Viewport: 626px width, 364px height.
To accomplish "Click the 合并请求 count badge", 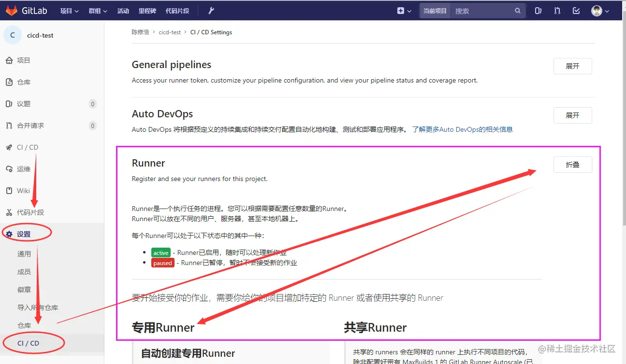I will [x=93, y=126].
